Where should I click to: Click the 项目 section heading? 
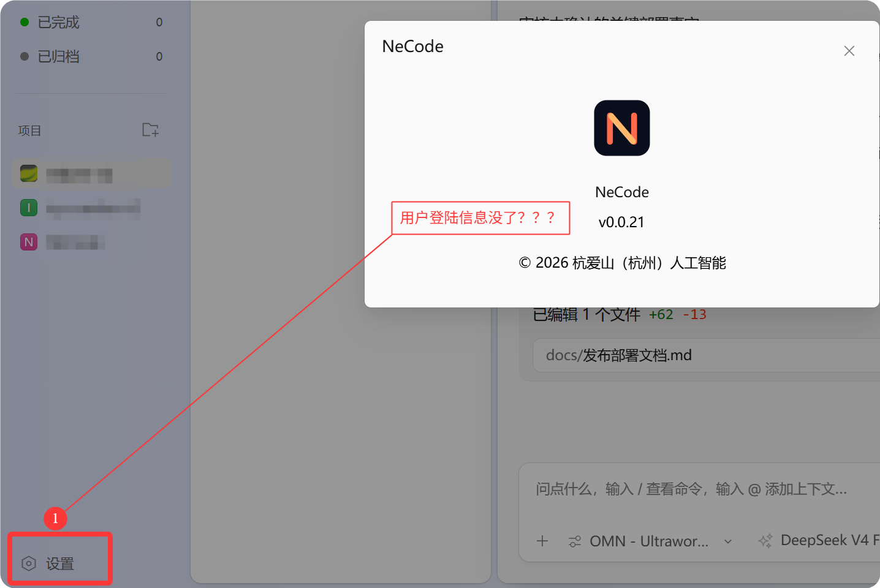29,130
